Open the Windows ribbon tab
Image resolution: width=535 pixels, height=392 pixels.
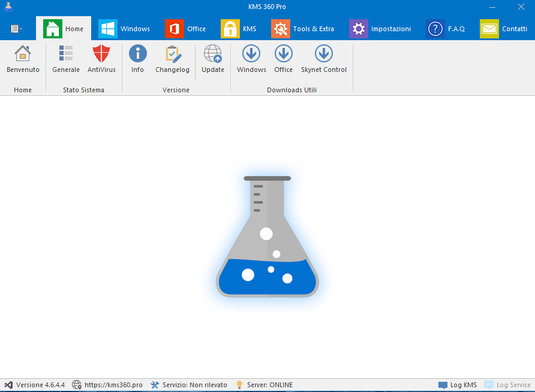(124, 29)
